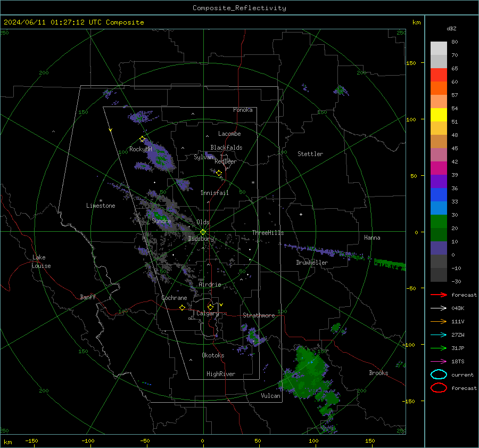Select the slate purple 10-0 dBZ band

[x=439, y=248]
